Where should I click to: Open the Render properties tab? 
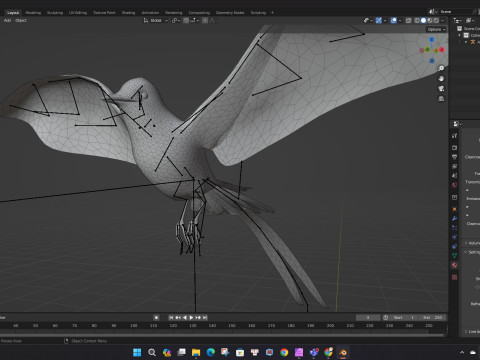coord(454,147)
